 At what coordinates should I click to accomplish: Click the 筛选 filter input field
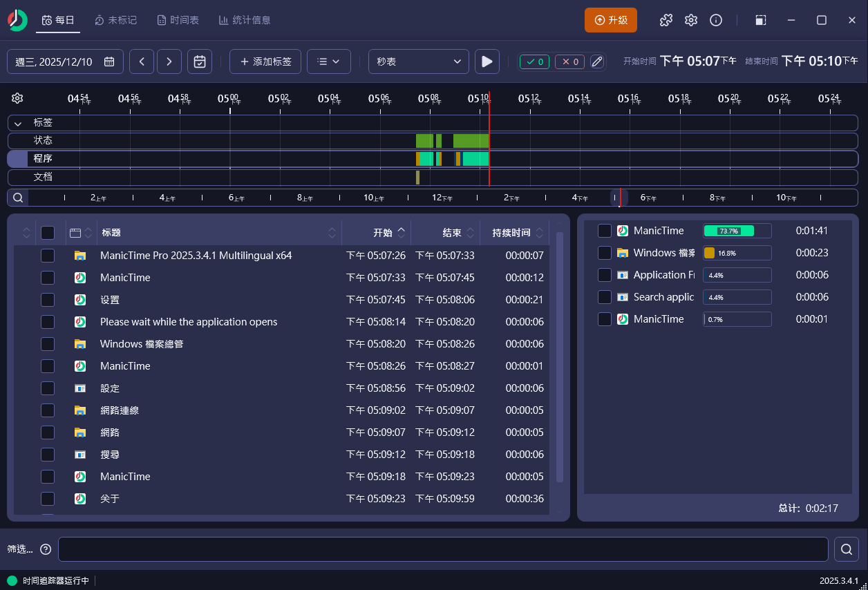tap(443, 549)
